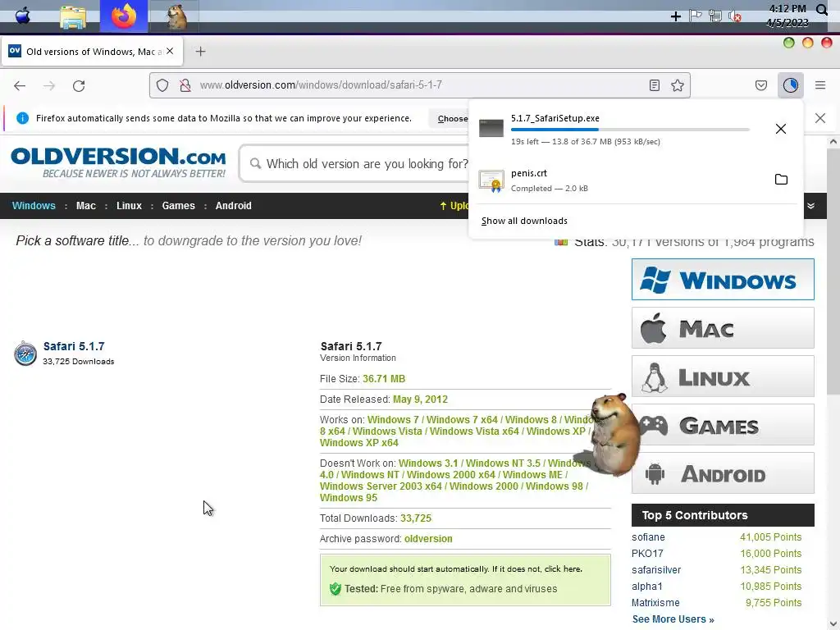Click the Windows 95 link
The width and height of the screenshot is (840, 630).
pos(349,498)
